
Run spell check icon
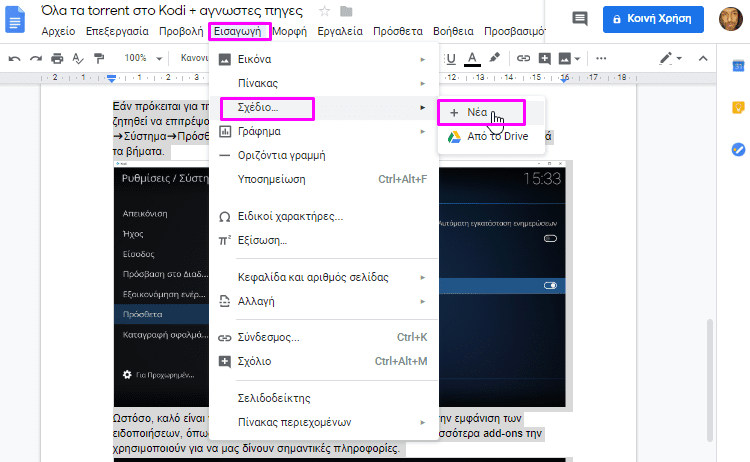[77, 58]
